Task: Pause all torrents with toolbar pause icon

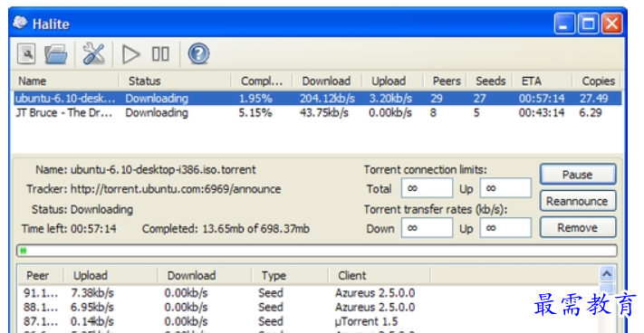Action: 160,53
